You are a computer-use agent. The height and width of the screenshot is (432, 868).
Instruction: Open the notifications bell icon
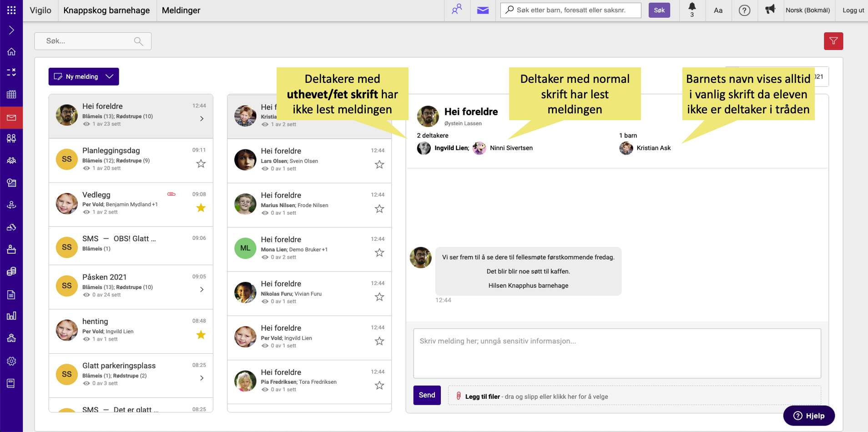[x=691, y=7]
